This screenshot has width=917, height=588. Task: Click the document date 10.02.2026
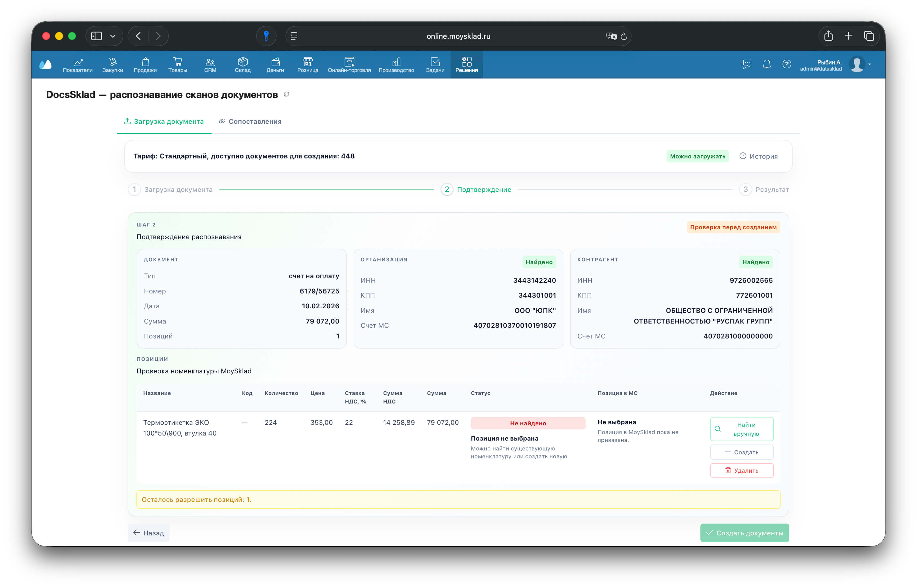coord(321,306)
